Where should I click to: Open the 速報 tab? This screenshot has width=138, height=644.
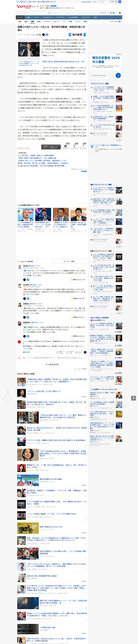pyautogui.click(x=28, y=17)
